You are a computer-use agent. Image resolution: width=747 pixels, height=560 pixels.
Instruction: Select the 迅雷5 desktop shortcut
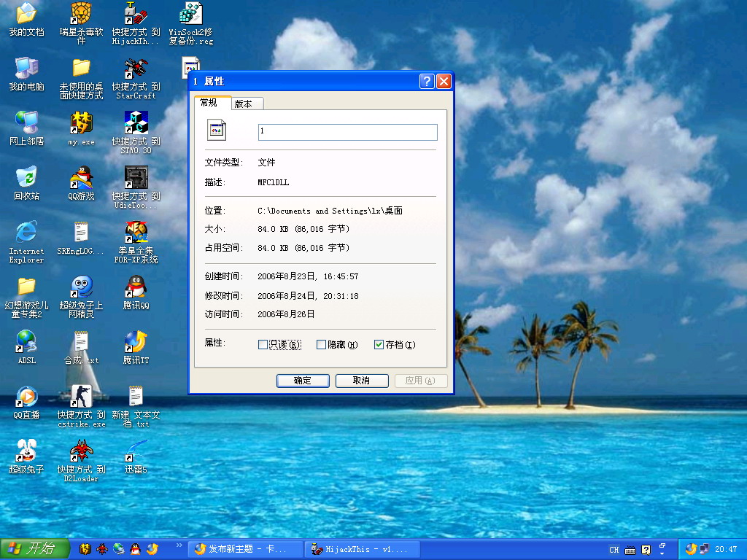coord(136,451)
